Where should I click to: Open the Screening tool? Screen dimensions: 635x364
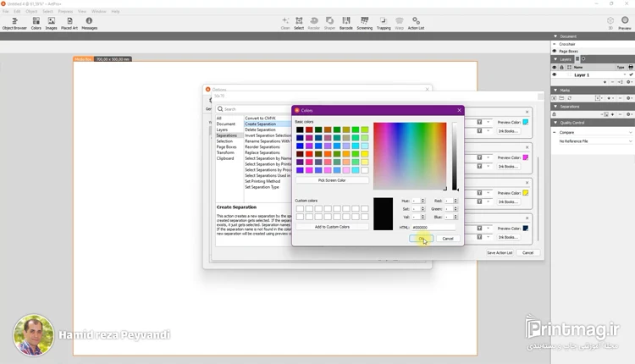click(364, 24)
